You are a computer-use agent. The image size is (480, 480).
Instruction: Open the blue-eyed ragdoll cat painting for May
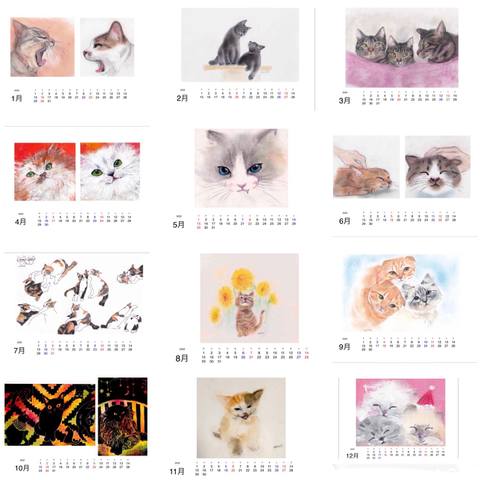point(241,168)
